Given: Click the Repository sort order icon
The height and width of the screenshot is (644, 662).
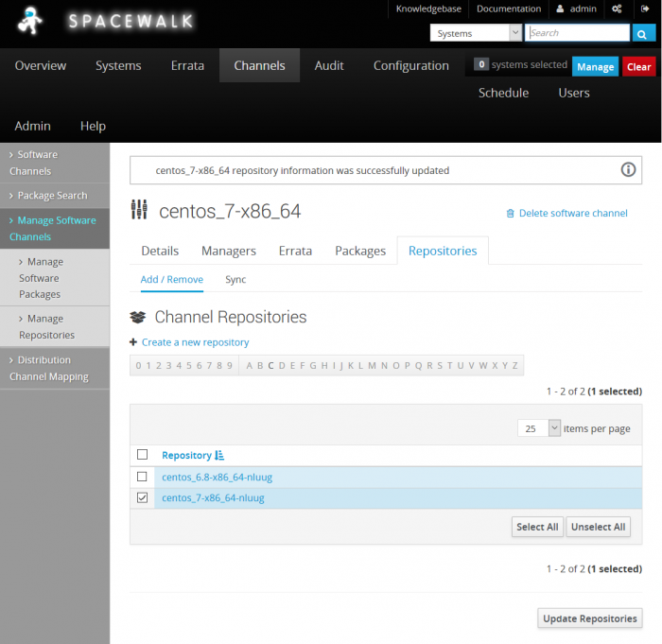Looking at the screenshot, I should click(219, 455).
